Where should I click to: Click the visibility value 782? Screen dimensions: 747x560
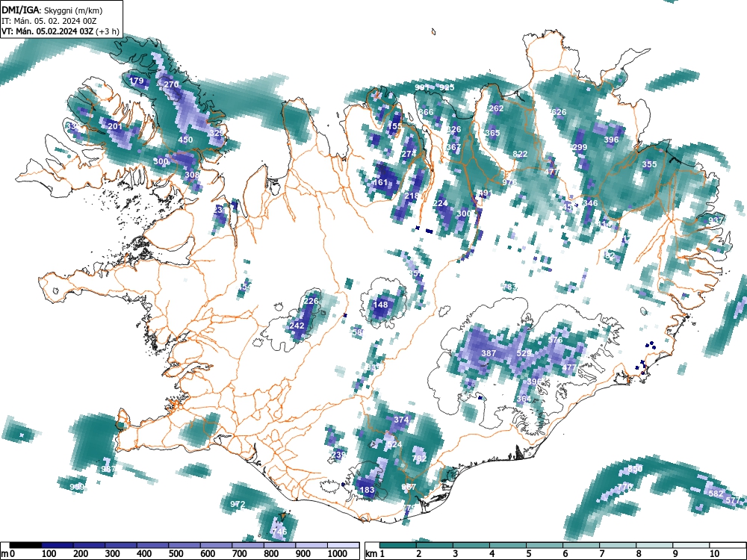419,458
